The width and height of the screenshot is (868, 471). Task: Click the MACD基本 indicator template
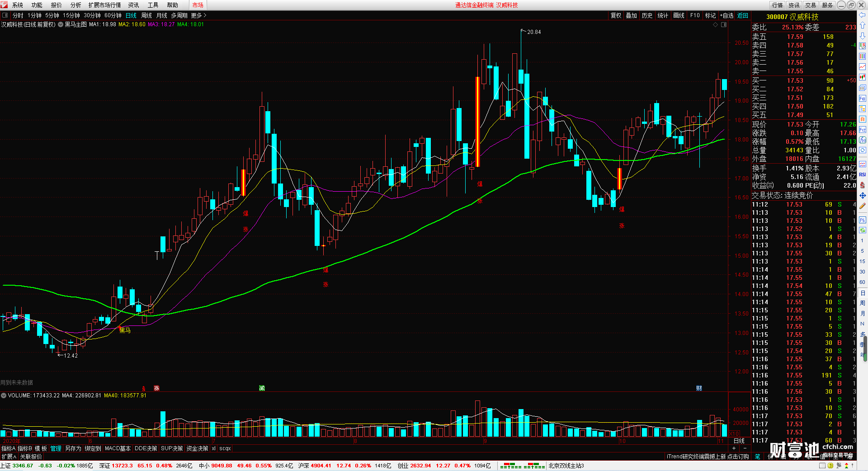[x=118, y=448]
